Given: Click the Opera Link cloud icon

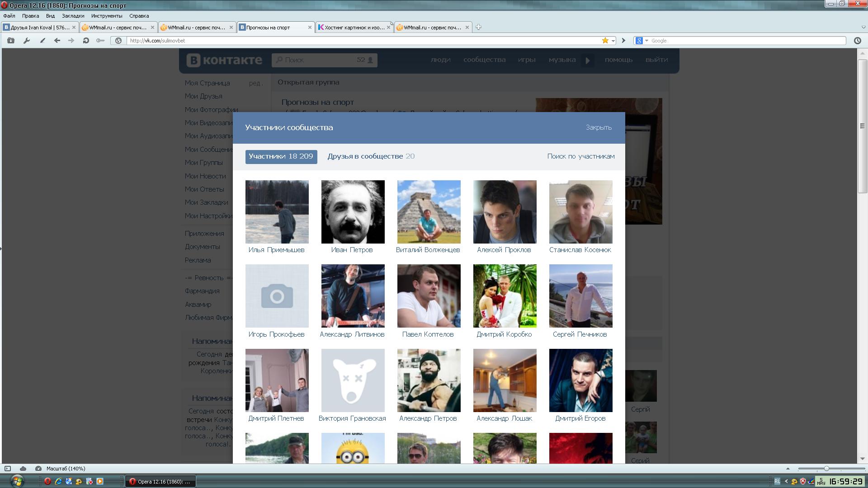Looking at the screenshot, I should click(x=23, y=469).
